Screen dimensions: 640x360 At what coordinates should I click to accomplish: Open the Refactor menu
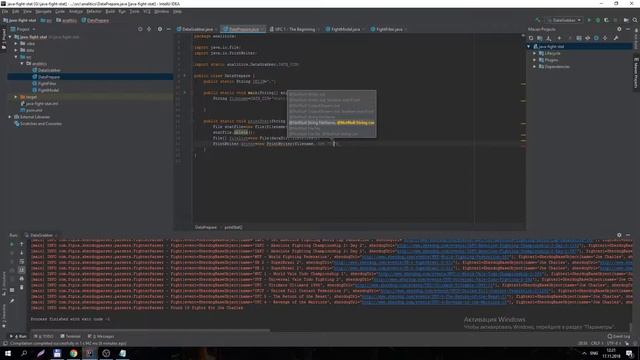coord(93,11)
